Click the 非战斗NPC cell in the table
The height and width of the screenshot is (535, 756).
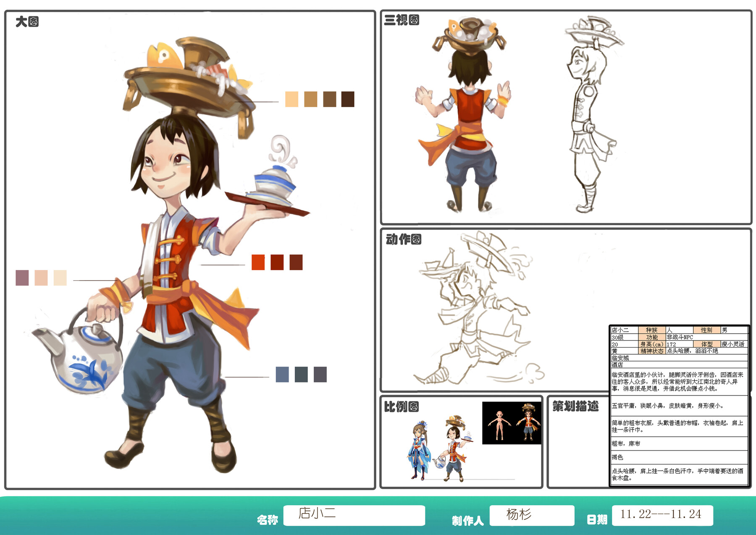coord(706,337)
